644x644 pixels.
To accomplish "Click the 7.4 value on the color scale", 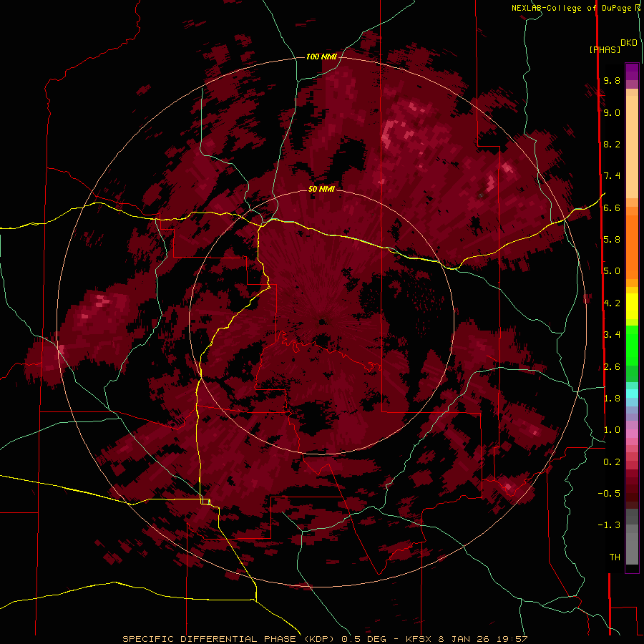I will point(612,176).
